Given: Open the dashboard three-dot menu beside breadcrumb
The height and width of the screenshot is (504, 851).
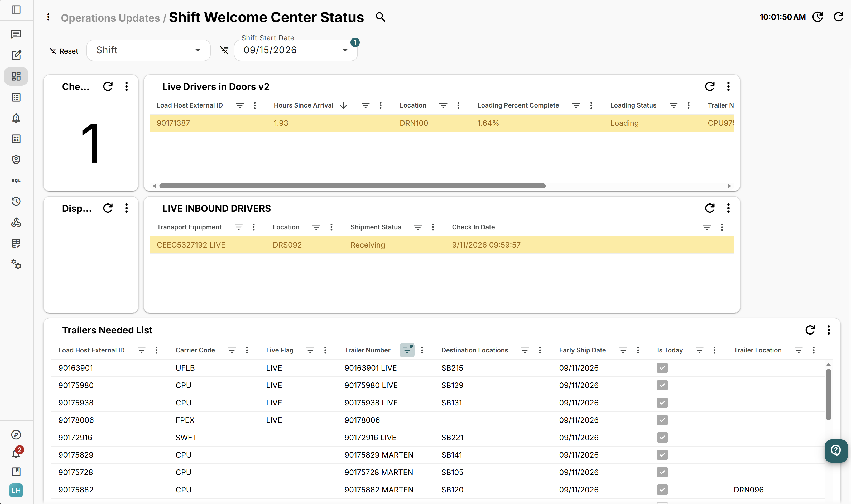Looking at the screenshot, I should coord(48,17).
